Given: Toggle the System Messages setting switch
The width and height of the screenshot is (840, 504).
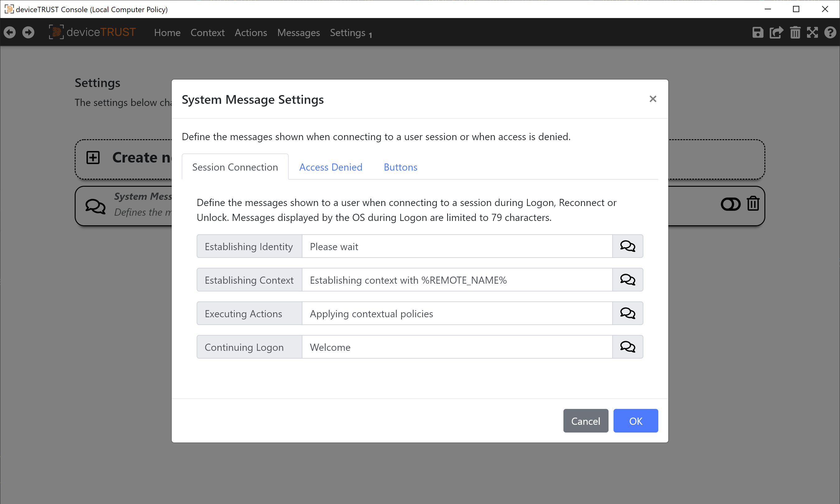Looking at the screenshot, I should tap(730, 204).
